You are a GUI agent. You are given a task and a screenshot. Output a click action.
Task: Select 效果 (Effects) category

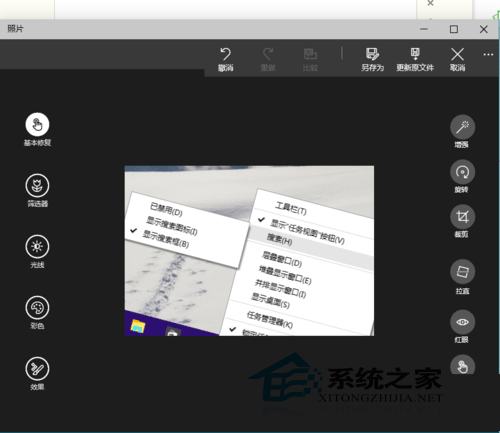coord(37,369)
